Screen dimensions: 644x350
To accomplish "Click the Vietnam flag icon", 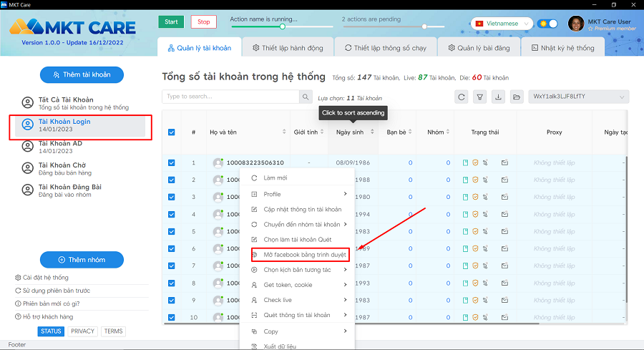I will 479,24.
